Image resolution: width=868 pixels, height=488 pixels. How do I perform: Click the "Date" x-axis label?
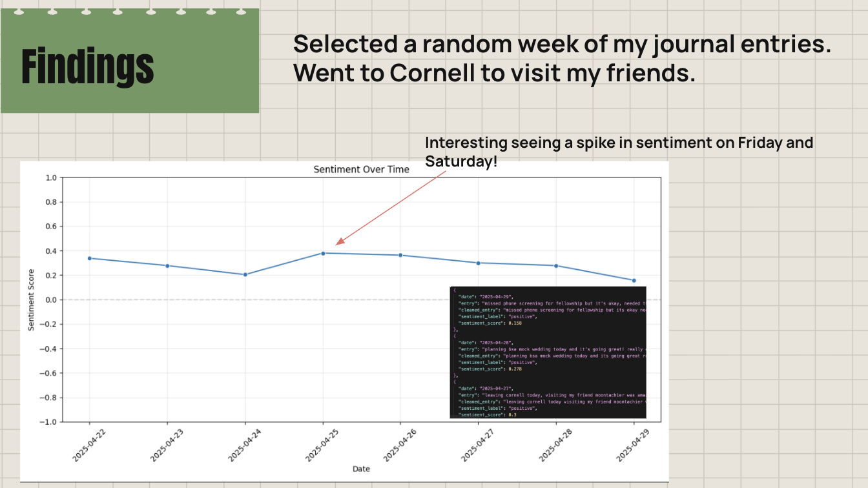(x=361, y=469)
